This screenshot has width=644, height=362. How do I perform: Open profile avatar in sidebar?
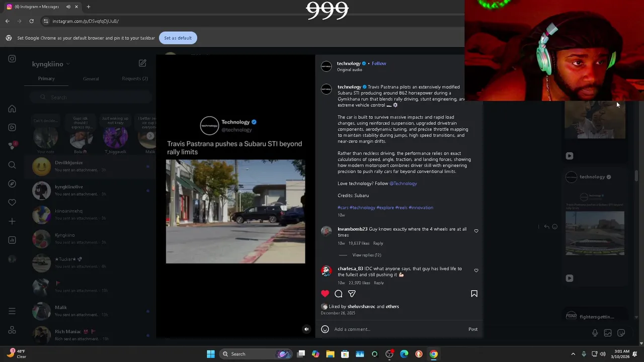[12, 259]
